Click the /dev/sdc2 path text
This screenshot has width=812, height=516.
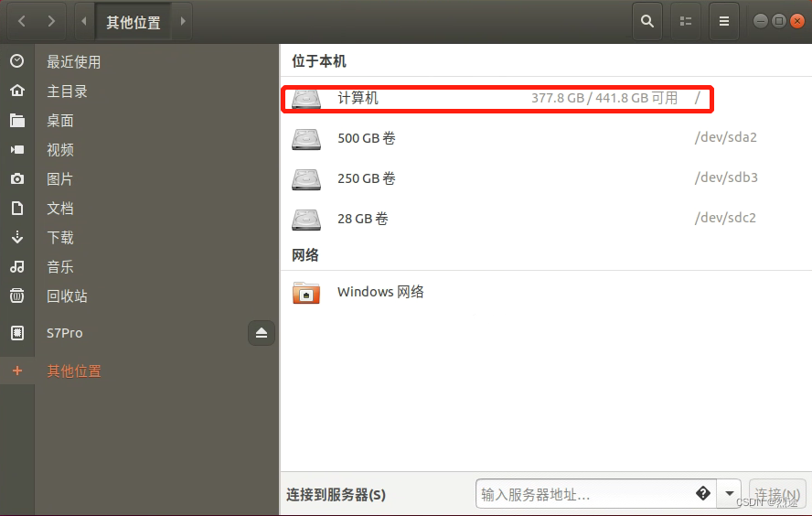click(725, 218)
